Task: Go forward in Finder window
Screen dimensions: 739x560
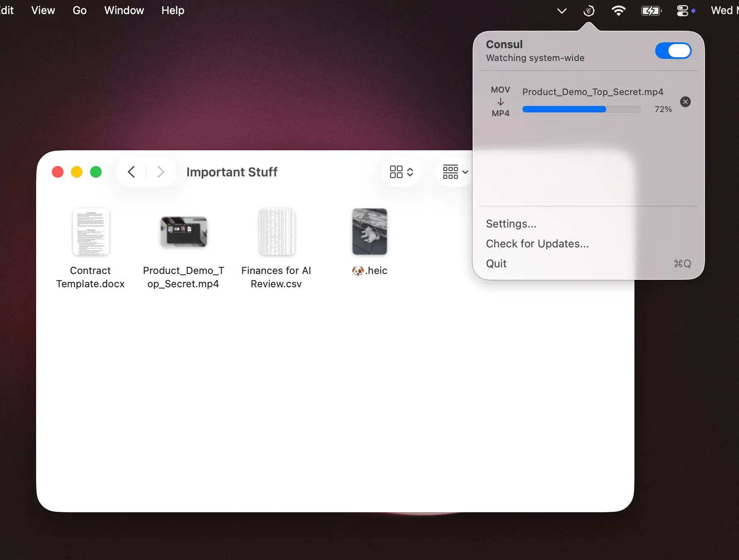Action: (x=161, y=172)
